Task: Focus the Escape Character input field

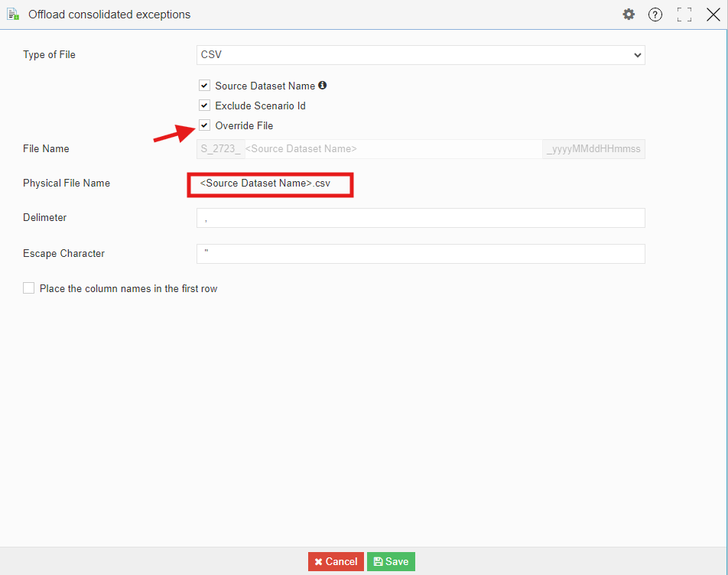Action: (421, 254)
